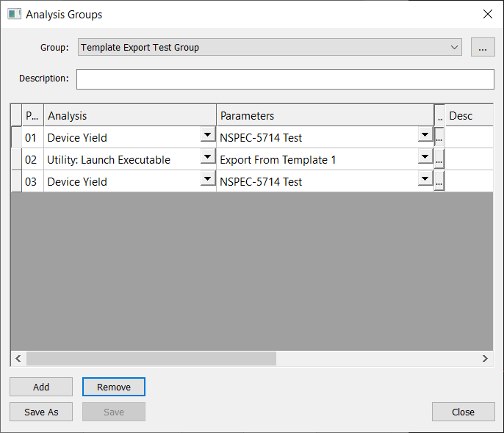Expand Parameters dropdown in row 03

pyautogui.click(x=425, y=181)
